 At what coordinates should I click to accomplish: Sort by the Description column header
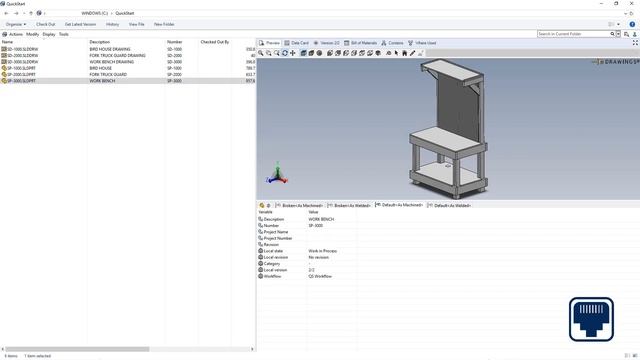tap(100, 42)
